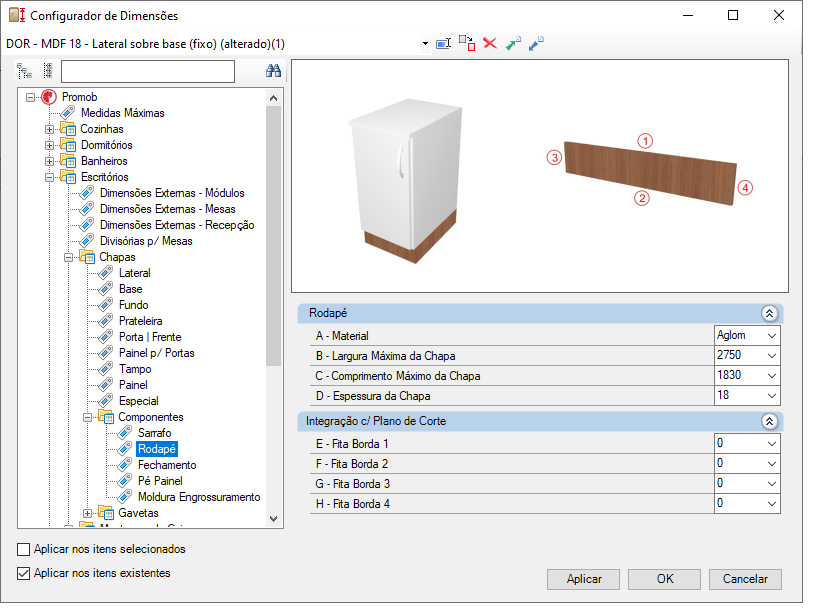Click the red X delete icon
The height and width of the screenshot is (611, 814).
(x=490, y=43)
